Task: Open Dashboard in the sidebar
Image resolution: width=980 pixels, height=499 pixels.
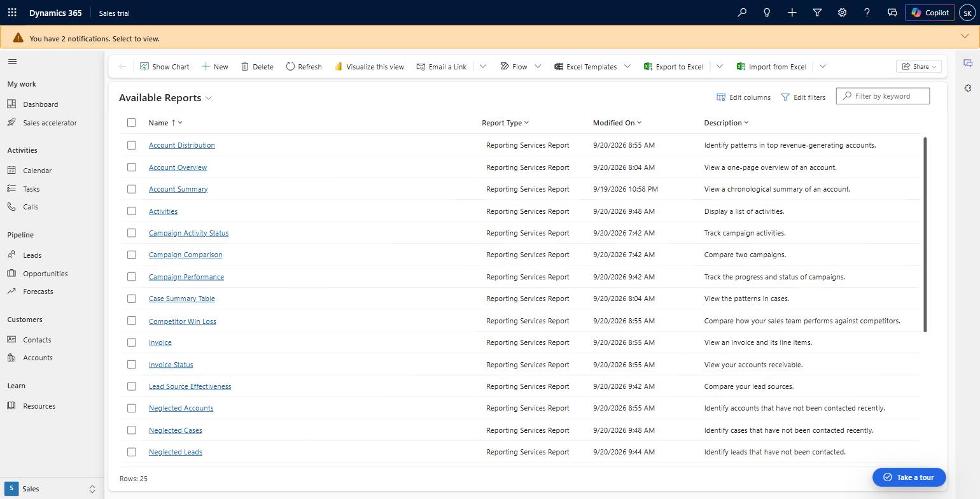Action: [41, 104]
